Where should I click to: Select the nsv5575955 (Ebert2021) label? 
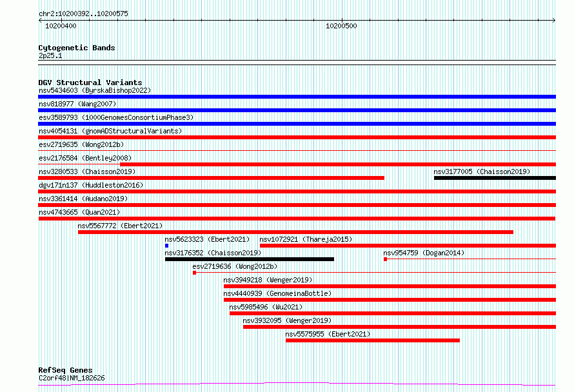tap(328, 334)
